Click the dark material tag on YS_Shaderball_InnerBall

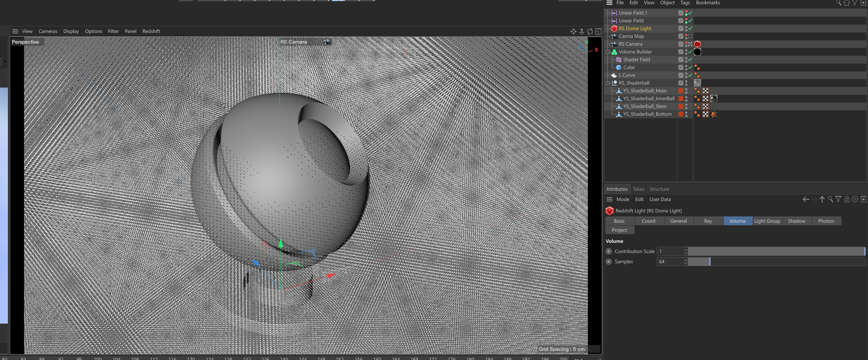pos(713,99)
